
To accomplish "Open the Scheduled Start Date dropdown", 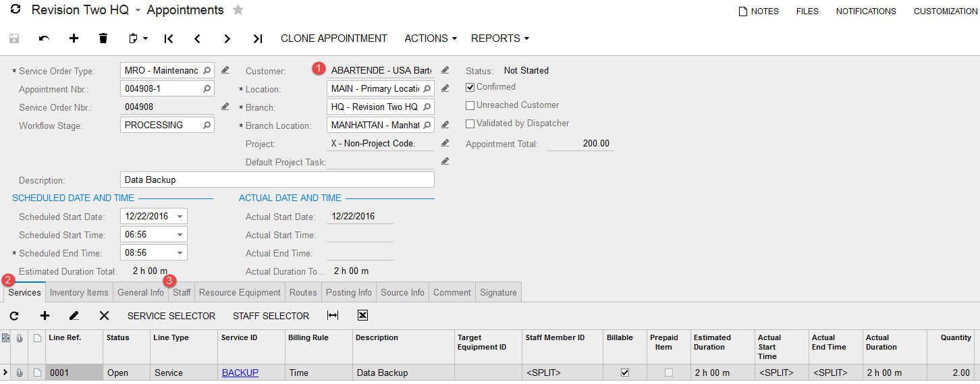I will click(x=180, y=217).
